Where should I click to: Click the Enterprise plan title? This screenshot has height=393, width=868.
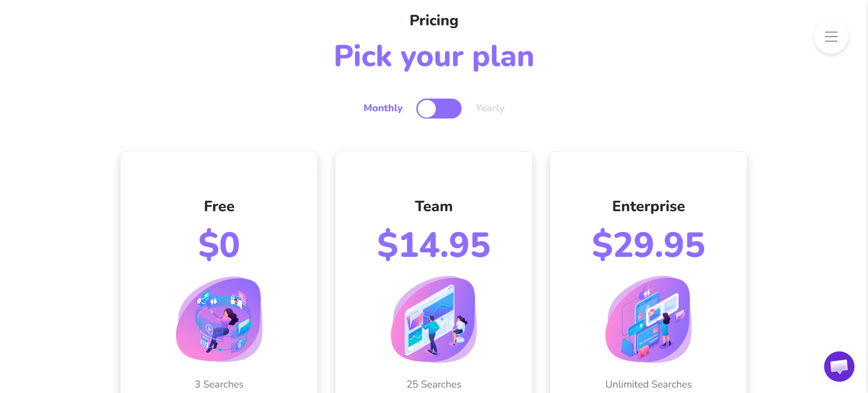click(x=648, y=206)
